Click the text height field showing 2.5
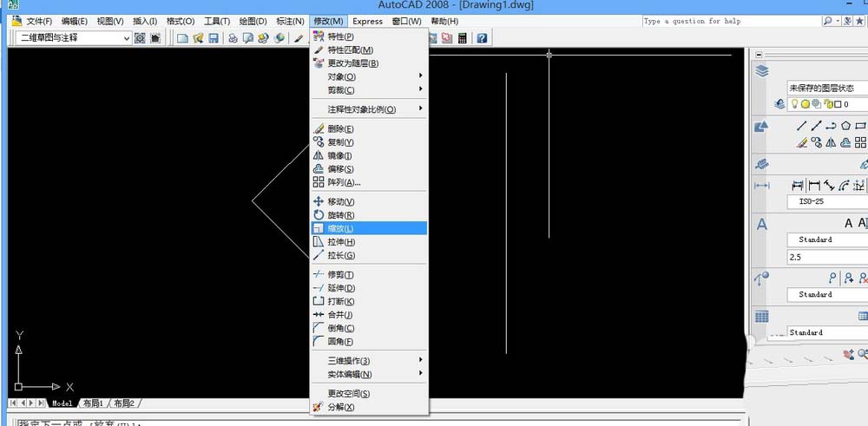 click(x=827, y=258)
